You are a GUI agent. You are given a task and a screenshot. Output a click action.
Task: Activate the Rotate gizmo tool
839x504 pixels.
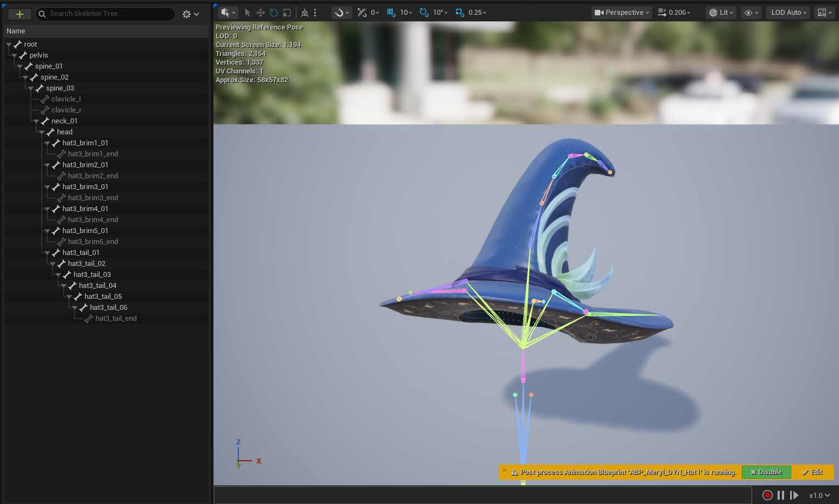(x=274, y=13)
